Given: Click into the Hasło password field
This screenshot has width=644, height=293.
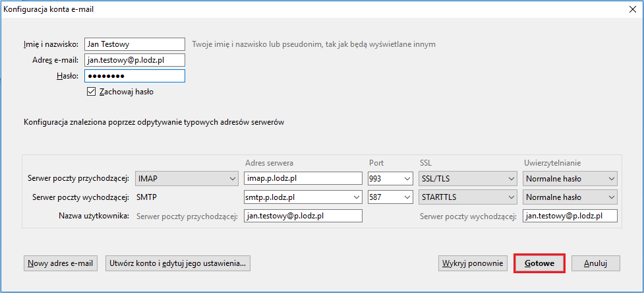Looking at the screenshot, I should [x=134, y=76].
